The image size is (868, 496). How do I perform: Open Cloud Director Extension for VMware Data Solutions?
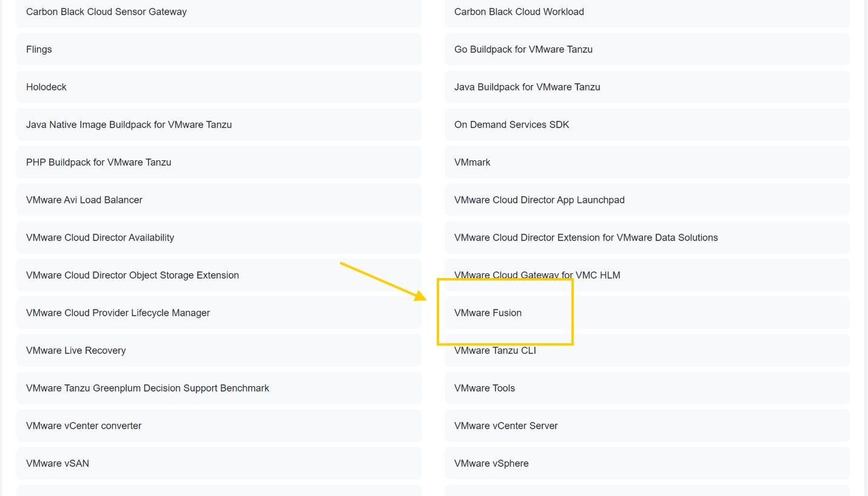pos(647,237)
